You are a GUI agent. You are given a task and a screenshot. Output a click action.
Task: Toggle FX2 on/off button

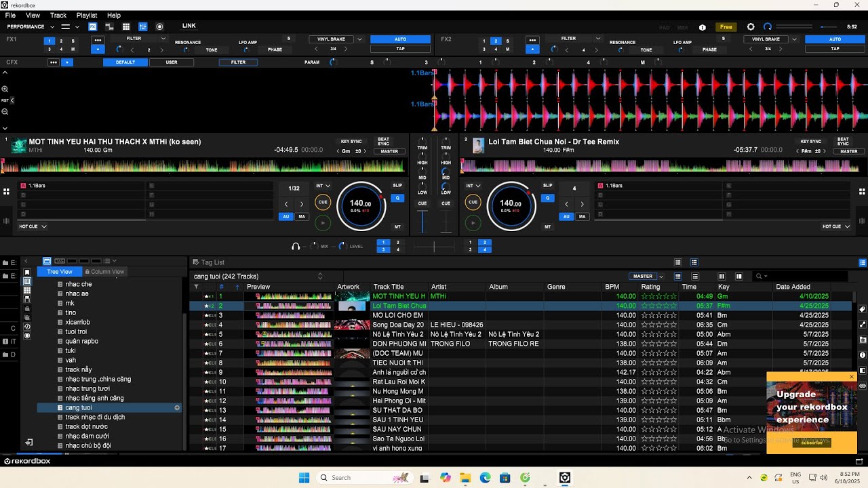click(x=532, y=49)
